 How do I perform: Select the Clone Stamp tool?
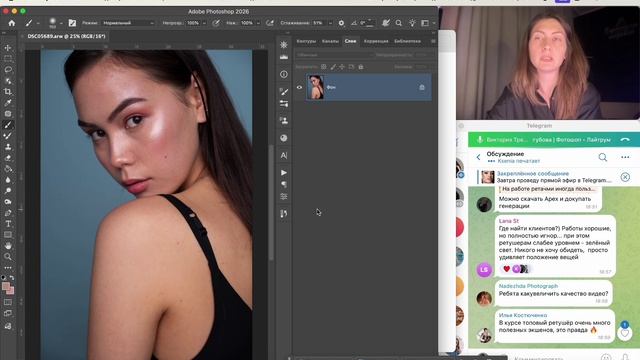[x=8, y=147]
